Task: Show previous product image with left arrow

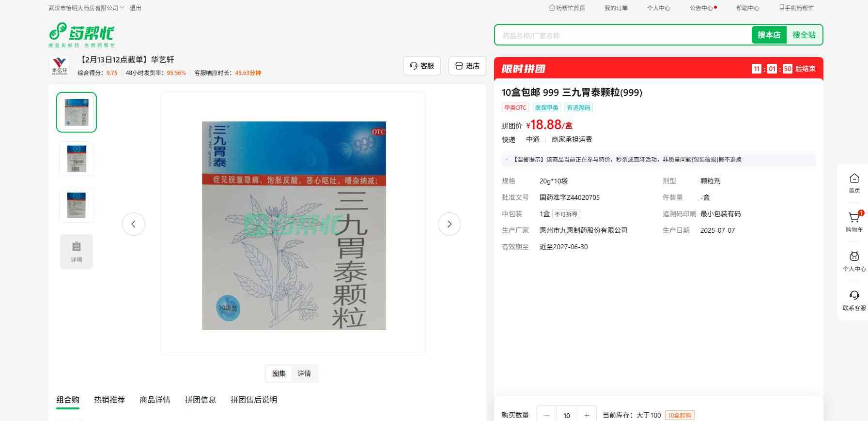Action: 134,224
